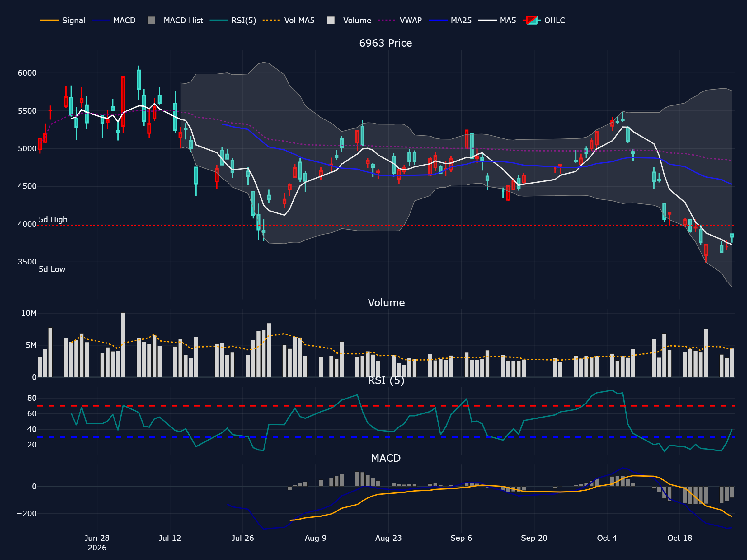Viewport: 747px width, 560px height.
Task: Click the 'Jul 12' x-axis label
Action: click(170, 538)
